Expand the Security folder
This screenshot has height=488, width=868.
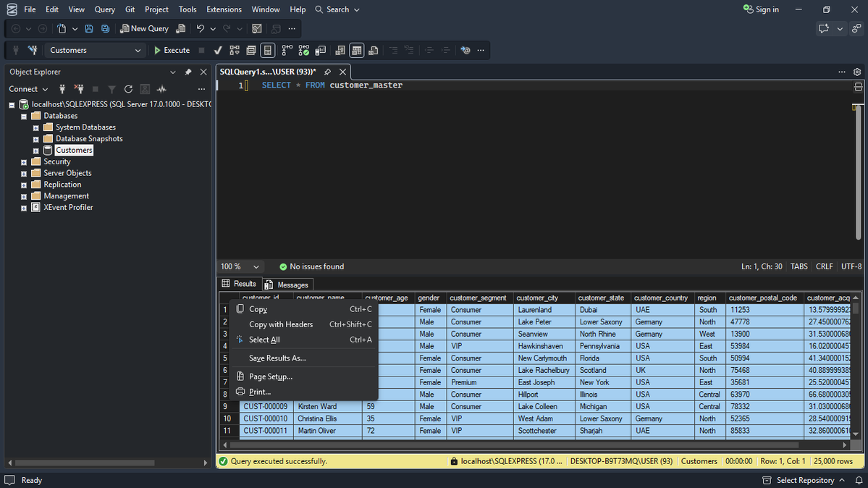click(x=24, y=162)
